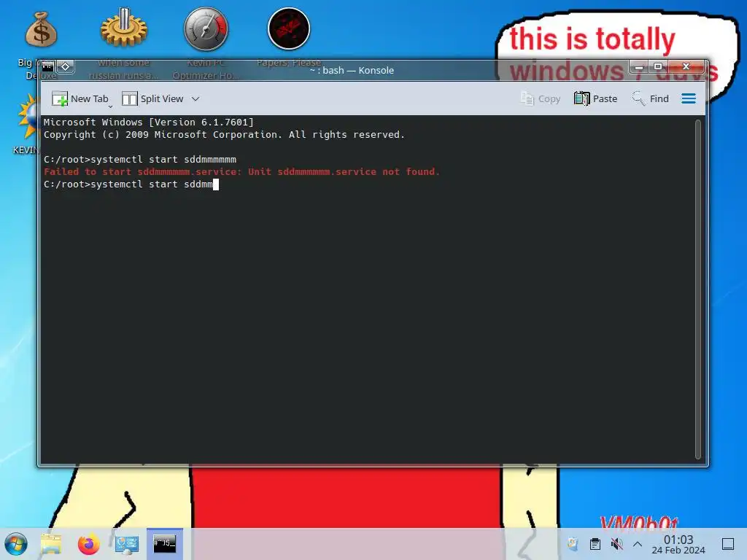Click the 'Microsoft Windows [Version 6.1.7601]' line
Image resolution: width=747 pixels, height=560 pixels.
[149, 122]
